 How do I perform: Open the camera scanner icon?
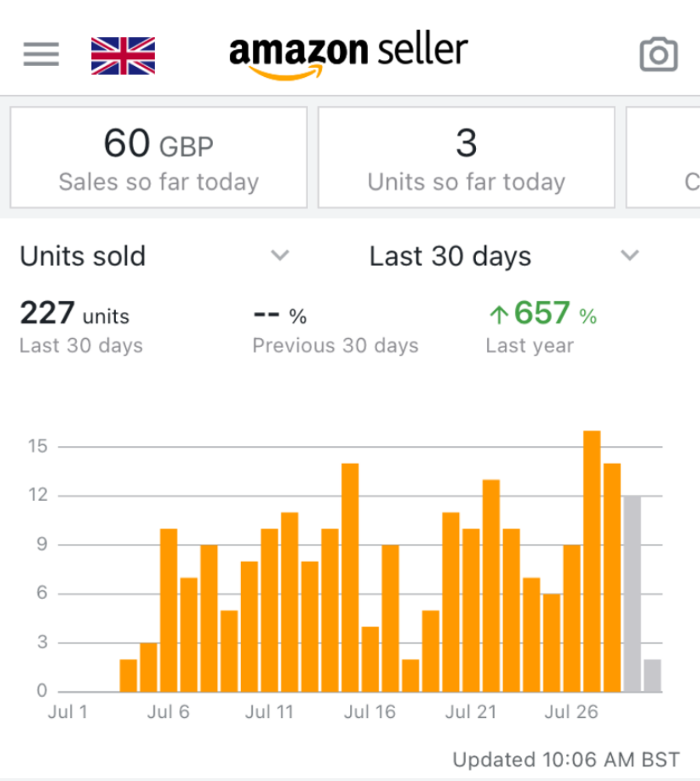coord(658,54)
